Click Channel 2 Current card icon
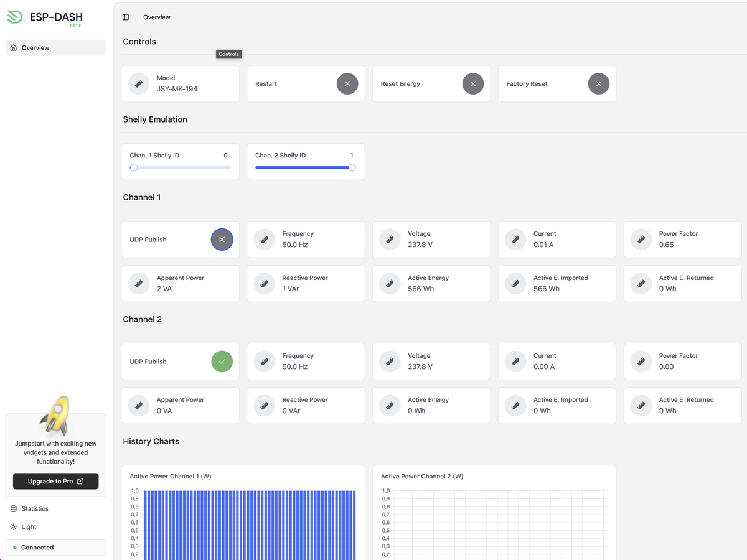 pyautogui.click(x=515, y=361)
